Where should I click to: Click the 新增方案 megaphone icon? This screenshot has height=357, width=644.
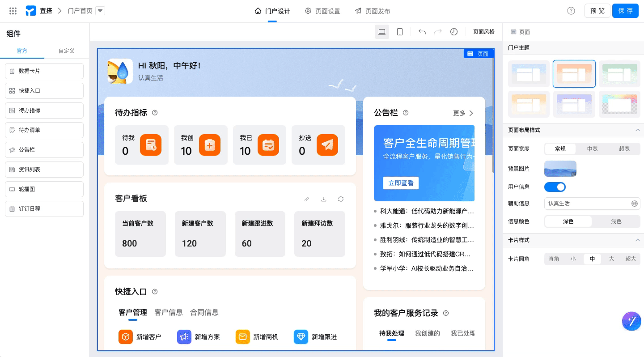click(184, 337)
